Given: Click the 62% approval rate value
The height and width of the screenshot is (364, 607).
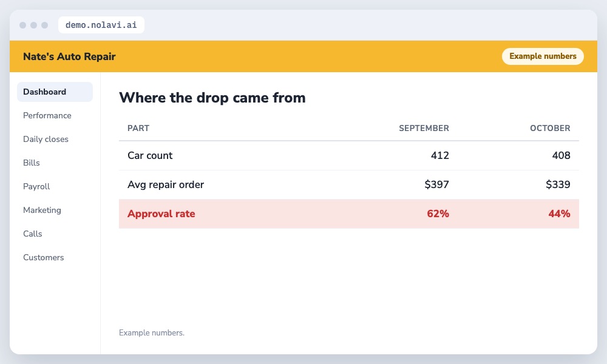Looking at the screenshot, I should [438, 214].
